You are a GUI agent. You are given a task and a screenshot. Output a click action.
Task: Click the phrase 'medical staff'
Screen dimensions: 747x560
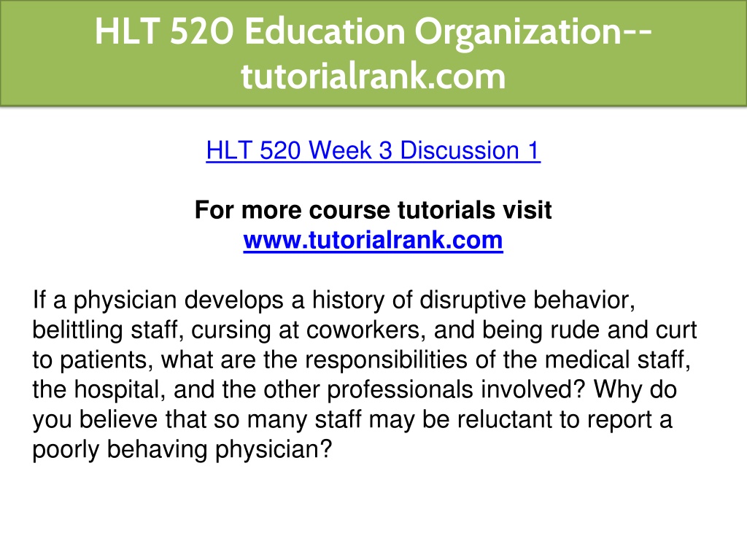(618, 359)
